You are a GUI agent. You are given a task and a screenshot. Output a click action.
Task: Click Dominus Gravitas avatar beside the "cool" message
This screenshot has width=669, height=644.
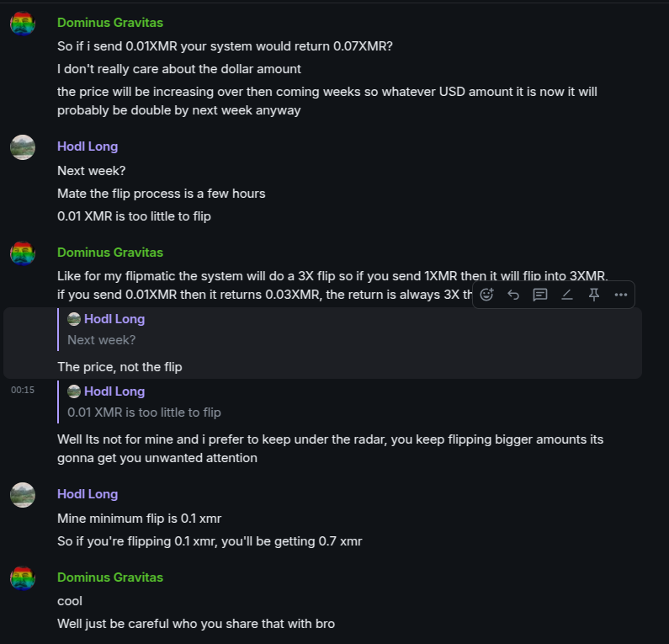click(23, 578)
